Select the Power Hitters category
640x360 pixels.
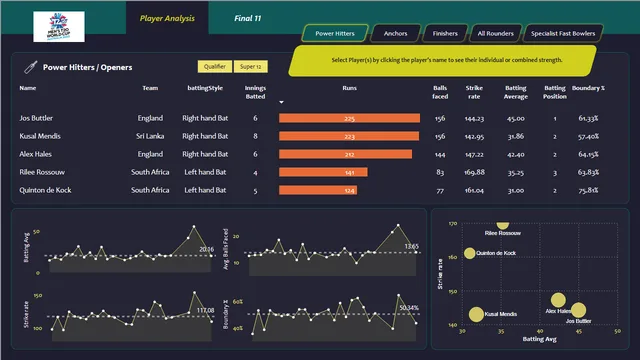335,33
